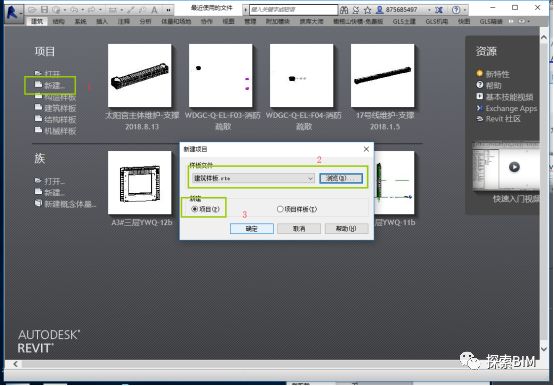Click the horizontal scrollbar left arrow
Viewport: 554px width, 386px height.
pyautogui.click(x=15, y=364)
